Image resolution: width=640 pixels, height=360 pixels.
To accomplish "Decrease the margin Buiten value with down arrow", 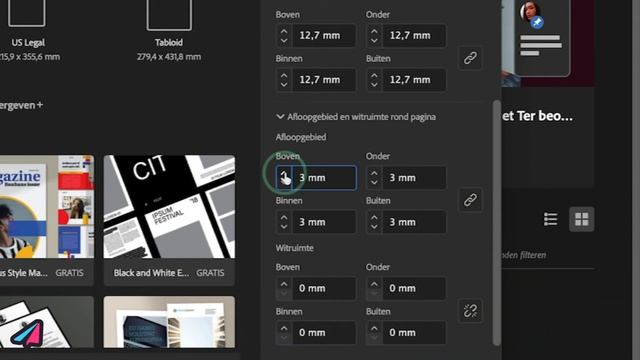I will (x=374, y=84).
